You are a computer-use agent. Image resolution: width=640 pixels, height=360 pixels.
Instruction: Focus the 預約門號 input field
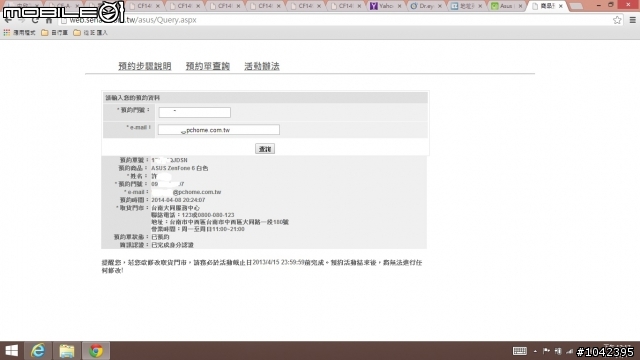click(x=194, y=112)
